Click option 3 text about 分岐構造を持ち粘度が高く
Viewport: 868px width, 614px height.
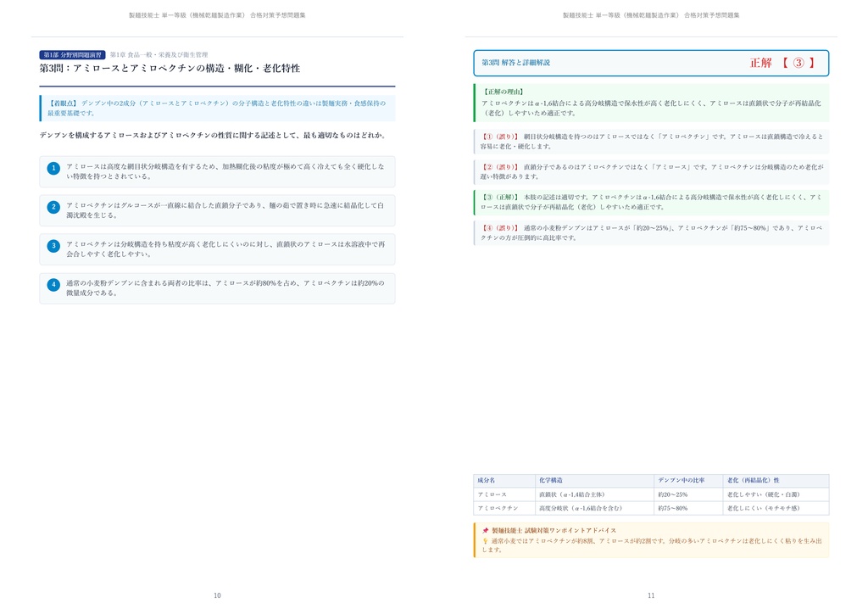pos(225,248)
